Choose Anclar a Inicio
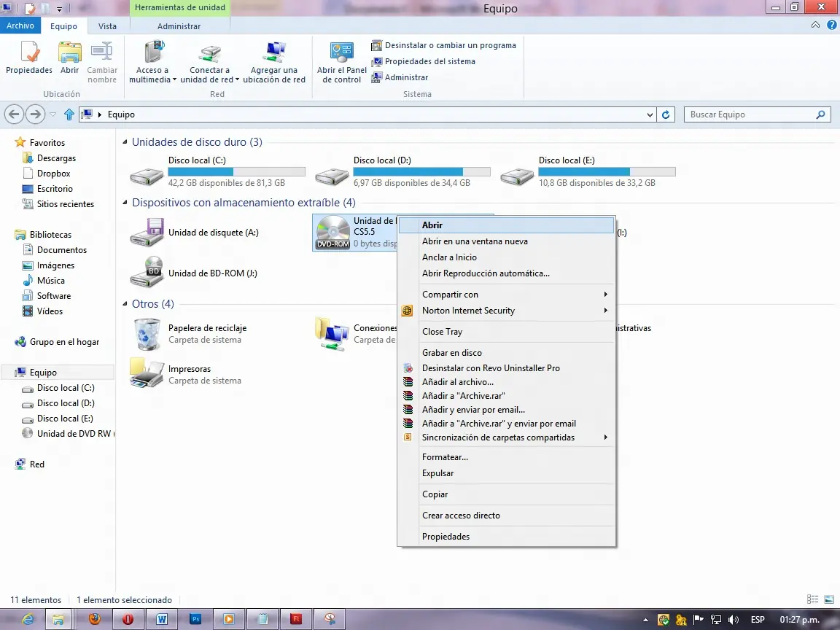Screen dimensions: 840x630 point(506,257)
